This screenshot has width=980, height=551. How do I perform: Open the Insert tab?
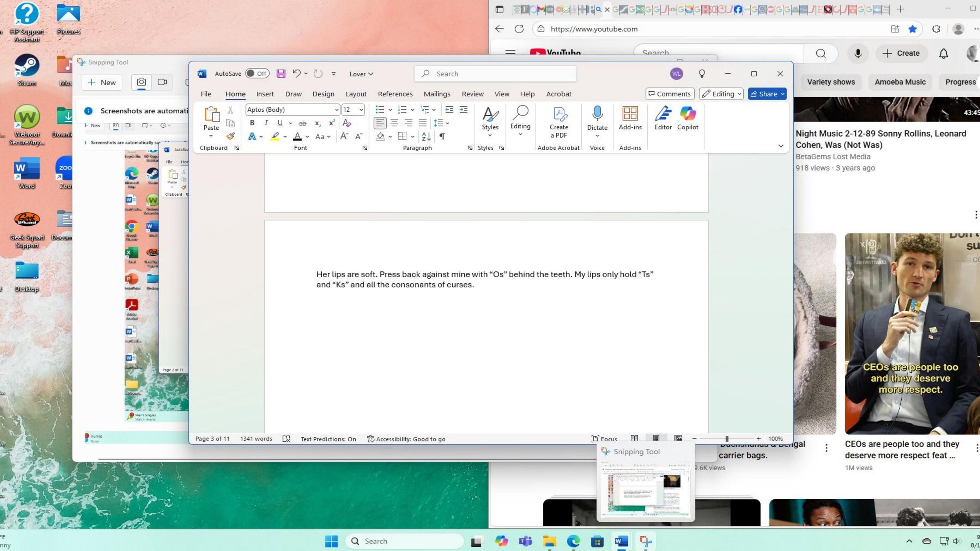[265, 94]
